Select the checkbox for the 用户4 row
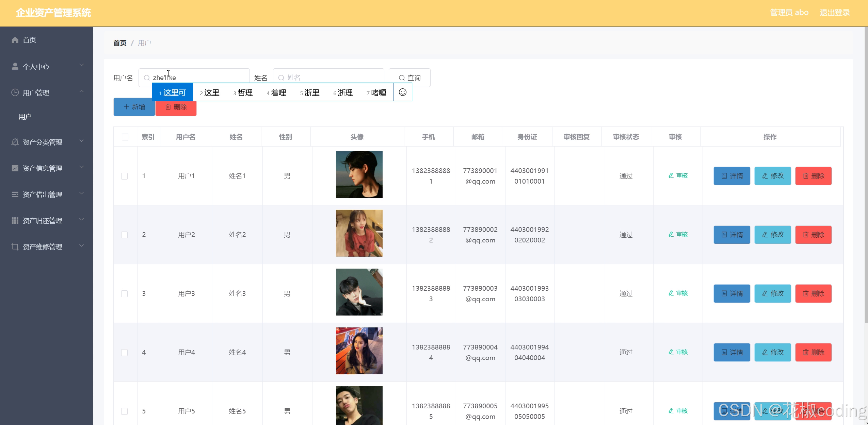This screenshot has width=868, height=425. click(125, 353)
